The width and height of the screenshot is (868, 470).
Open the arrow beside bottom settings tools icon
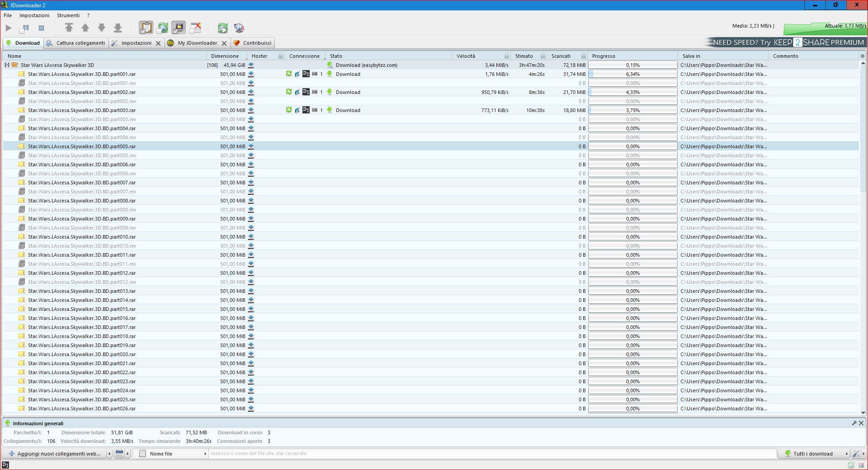[x=863, y=454]
